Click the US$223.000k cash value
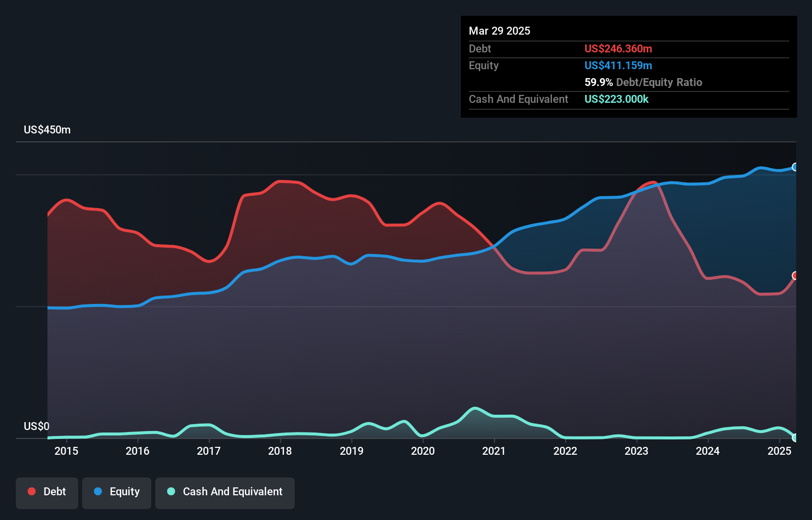Image resolution: width=812 pixels, height=520 pixels. click(x=617, y=99)
